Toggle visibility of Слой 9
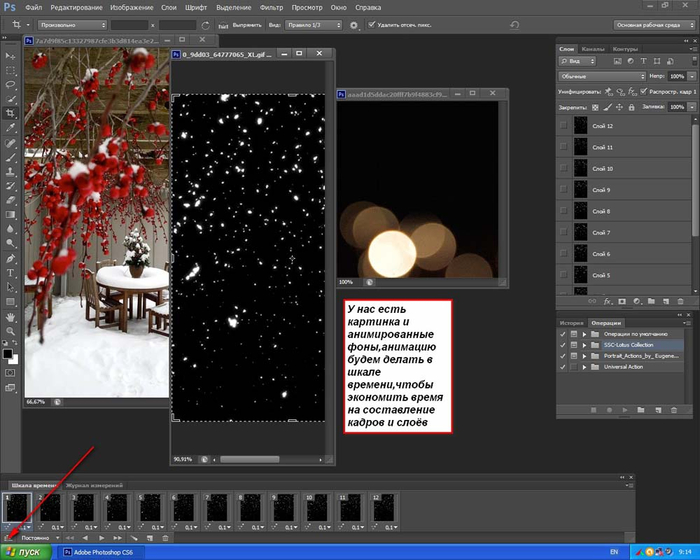Image resolution: width=700 pixels, height=560 pixels. (564, 190)
